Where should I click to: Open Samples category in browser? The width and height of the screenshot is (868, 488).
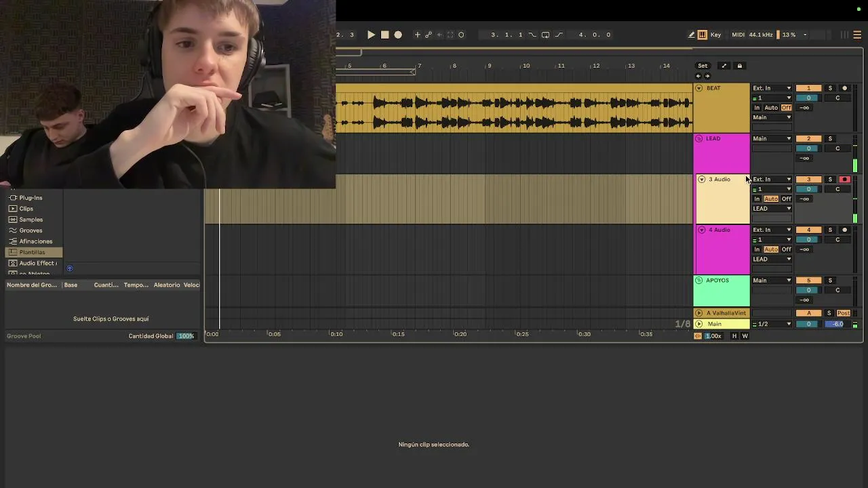click(31, 220)
